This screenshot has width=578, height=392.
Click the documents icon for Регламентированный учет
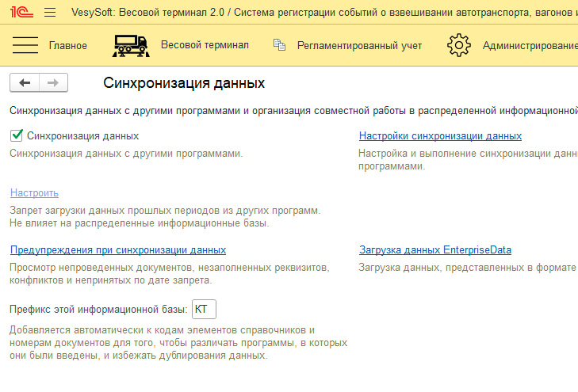(279, 45)
